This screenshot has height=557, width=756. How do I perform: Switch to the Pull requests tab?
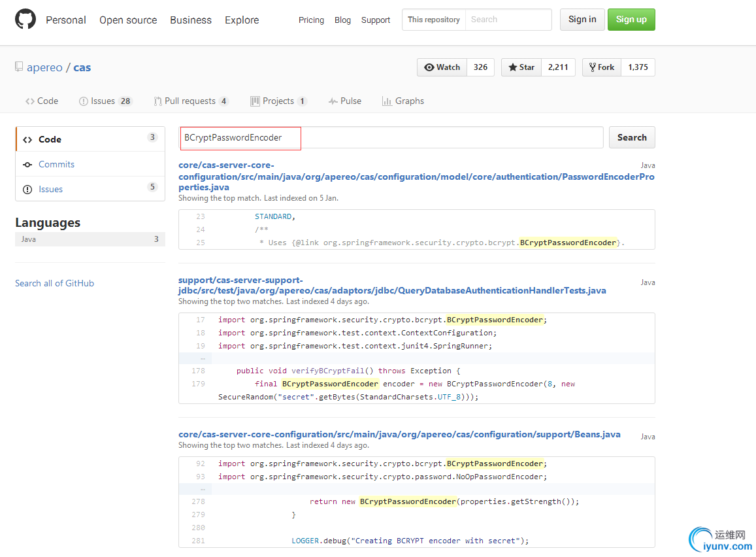[191, 101]
